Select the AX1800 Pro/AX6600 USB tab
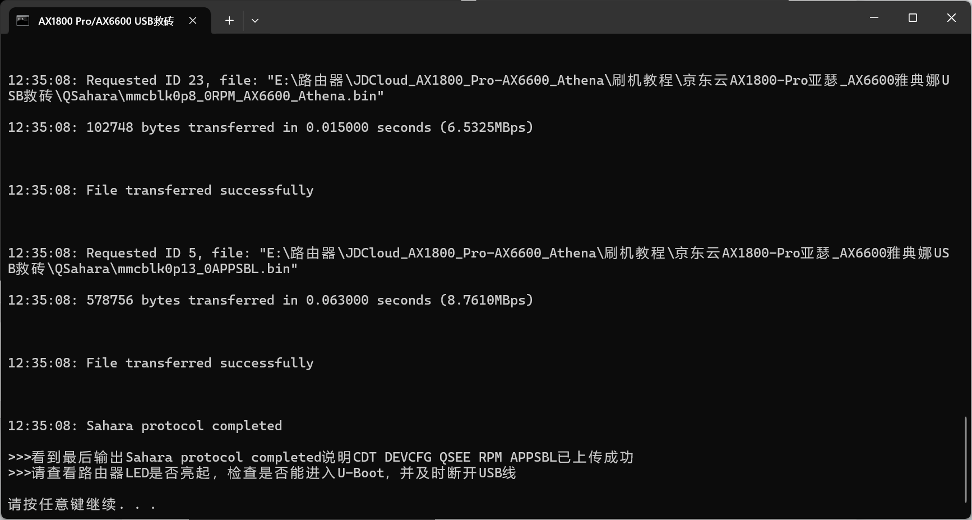 coord(105,20)
